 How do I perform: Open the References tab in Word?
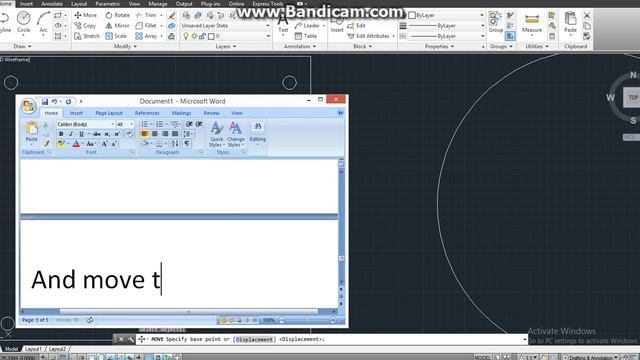[147, 113]
